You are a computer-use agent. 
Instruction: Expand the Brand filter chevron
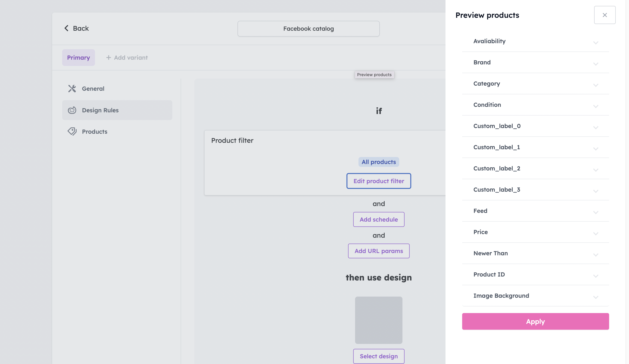pyautogui.click(x=596, y=64)
